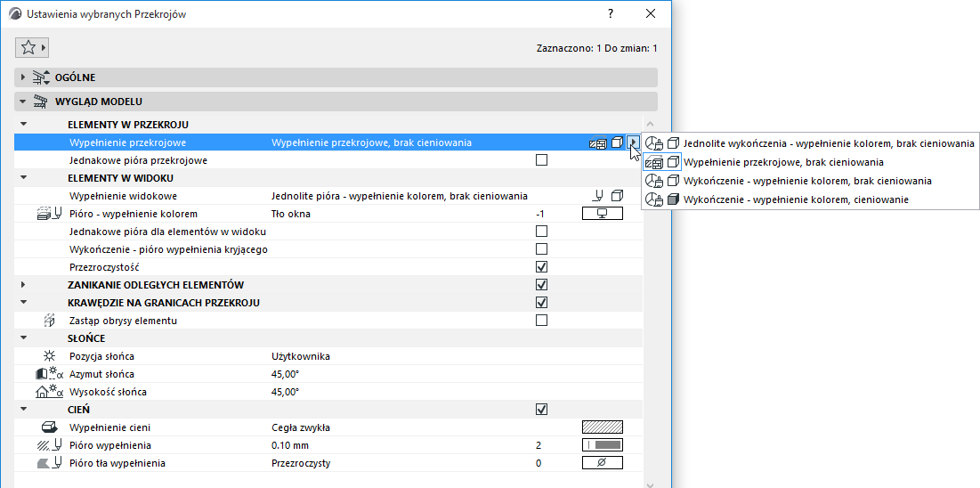Click the scrollbar up arrow
980x488 pixels.
click(x=650, y=125)
